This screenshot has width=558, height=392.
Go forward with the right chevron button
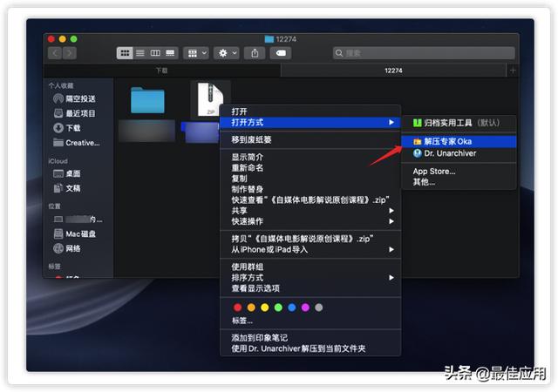tap(70, 53)
